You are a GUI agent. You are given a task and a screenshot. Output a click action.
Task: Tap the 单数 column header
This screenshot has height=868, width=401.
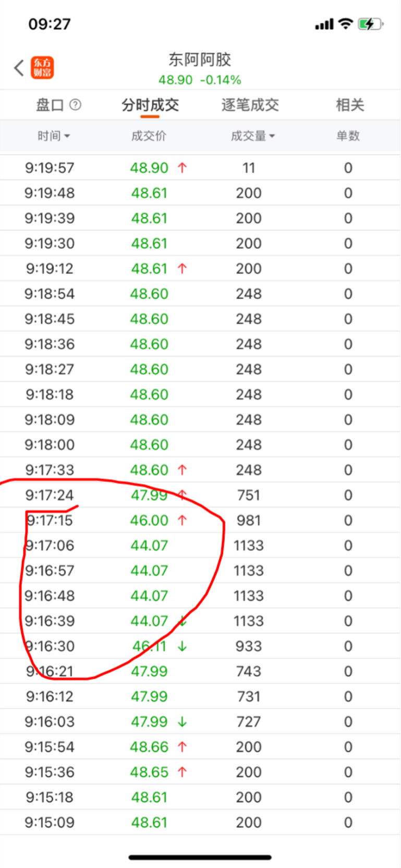348,136
